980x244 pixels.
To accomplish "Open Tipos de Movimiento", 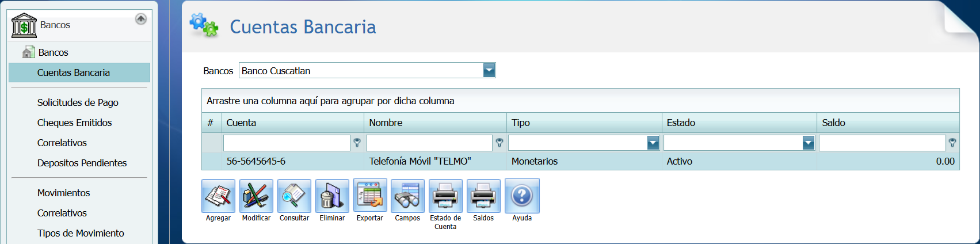I will (x=80, y=233).
